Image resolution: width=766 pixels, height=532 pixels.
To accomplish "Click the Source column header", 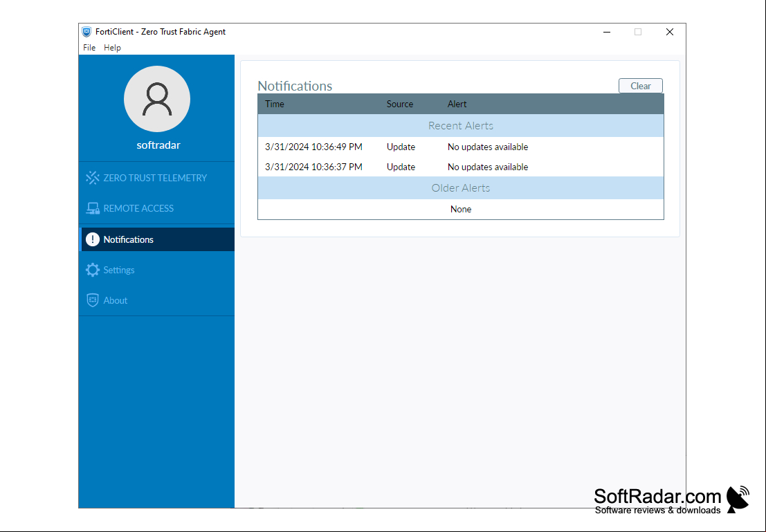I will click(400, 104).
